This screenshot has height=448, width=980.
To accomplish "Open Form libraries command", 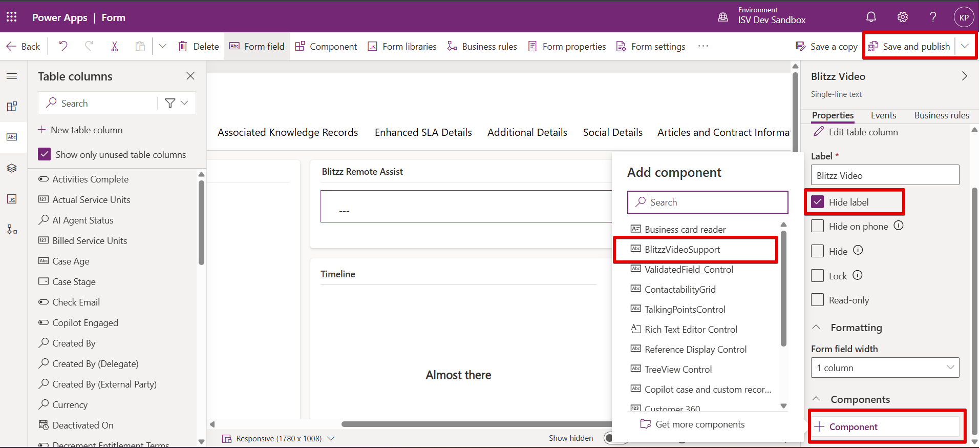I will (402, 46).
